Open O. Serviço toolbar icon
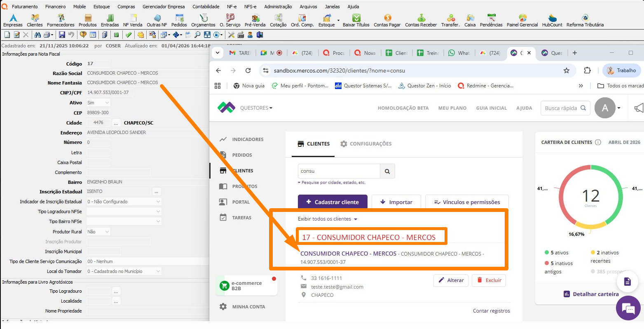 pyautogui.click(x=230, y=20)
